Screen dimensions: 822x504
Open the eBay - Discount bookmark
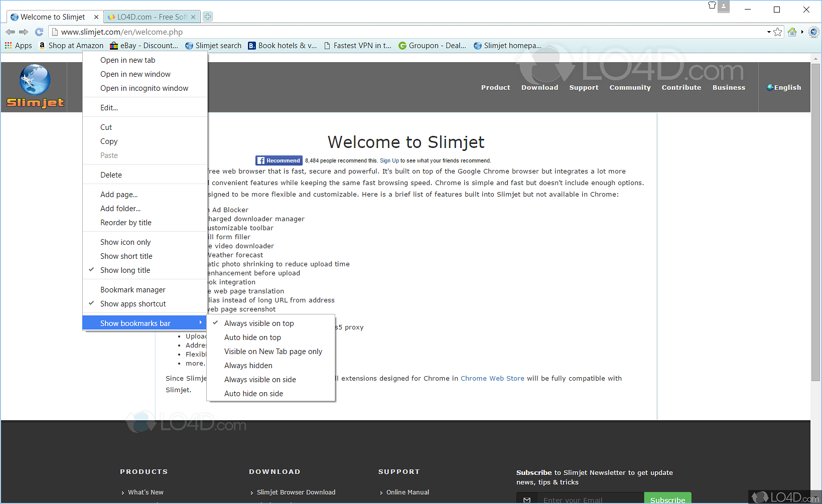click(144, 45)
